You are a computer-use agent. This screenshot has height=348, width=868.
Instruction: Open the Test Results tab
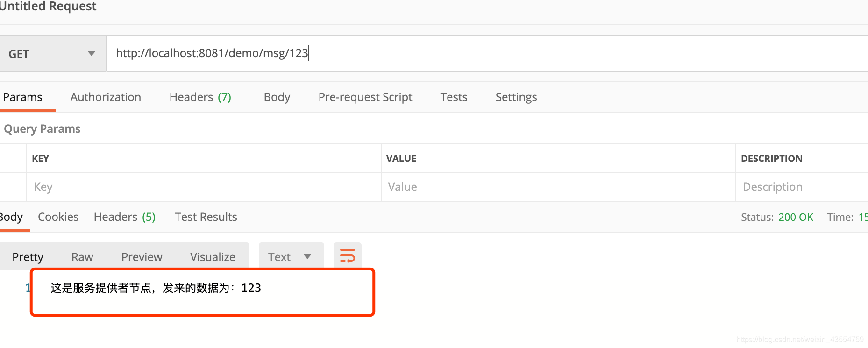206,217
